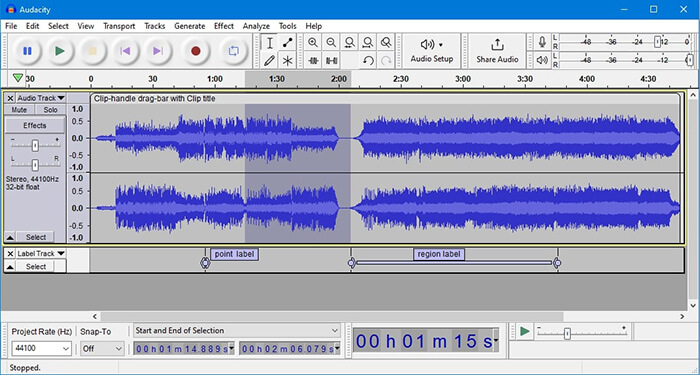The image size is (700, 375).
Task: Trim audio outside selection icon
Action: pyautogui.click(x=313, y=60)
